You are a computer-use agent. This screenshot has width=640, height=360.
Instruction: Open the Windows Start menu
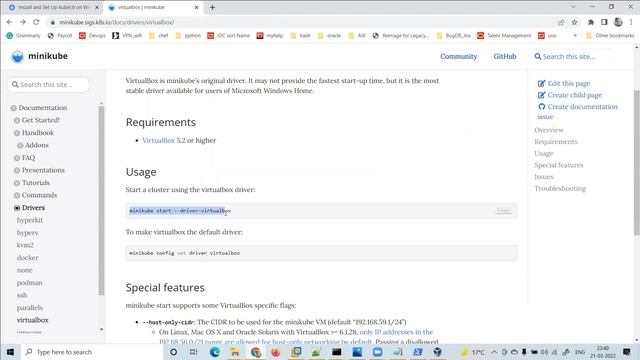[10, 352]
